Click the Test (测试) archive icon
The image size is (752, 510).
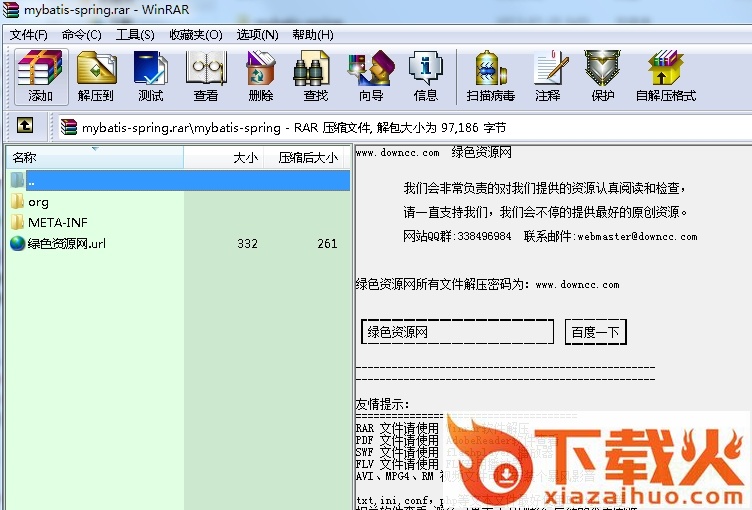[151, 76]
